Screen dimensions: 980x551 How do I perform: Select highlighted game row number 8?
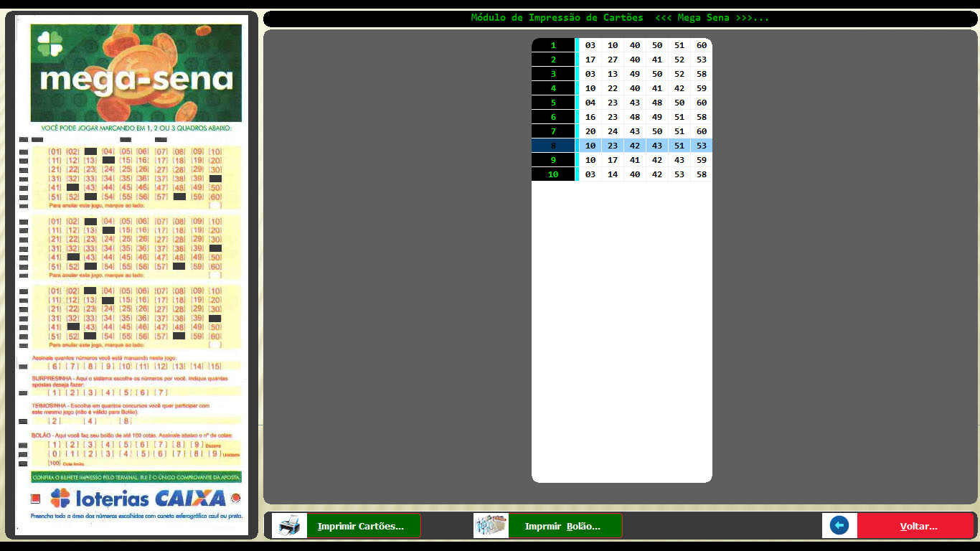tap(622, 146)
